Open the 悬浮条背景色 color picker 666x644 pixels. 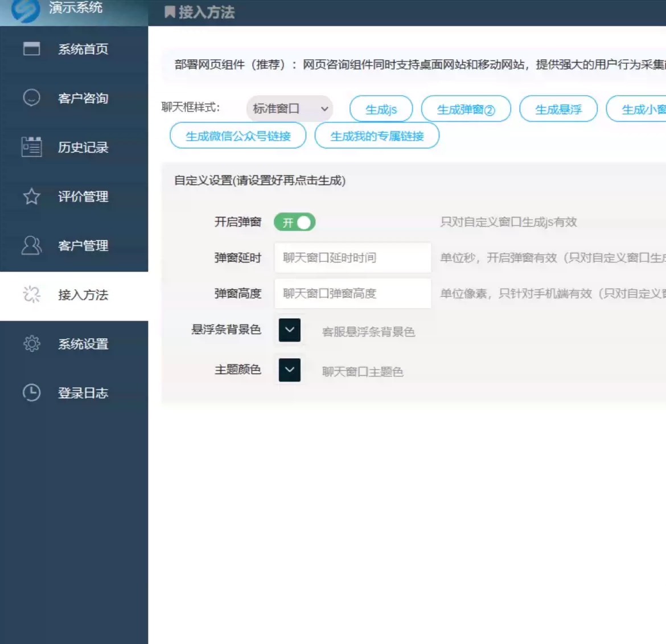click(289, 330)
